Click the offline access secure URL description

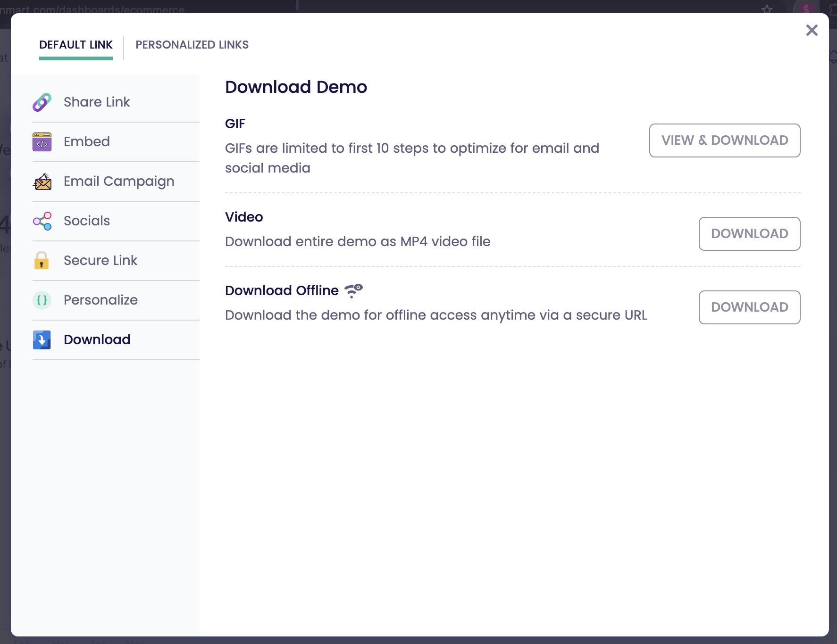(436, 315)
